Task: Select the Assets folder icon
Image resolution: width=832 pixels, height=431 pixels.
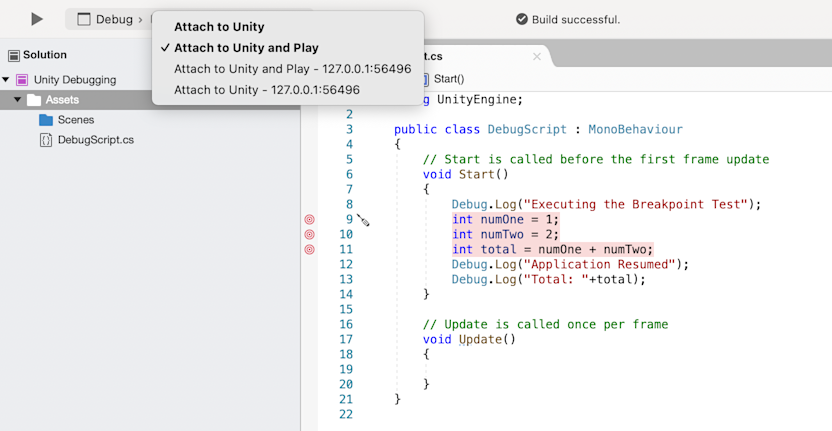Action: [x=34, y=100]
